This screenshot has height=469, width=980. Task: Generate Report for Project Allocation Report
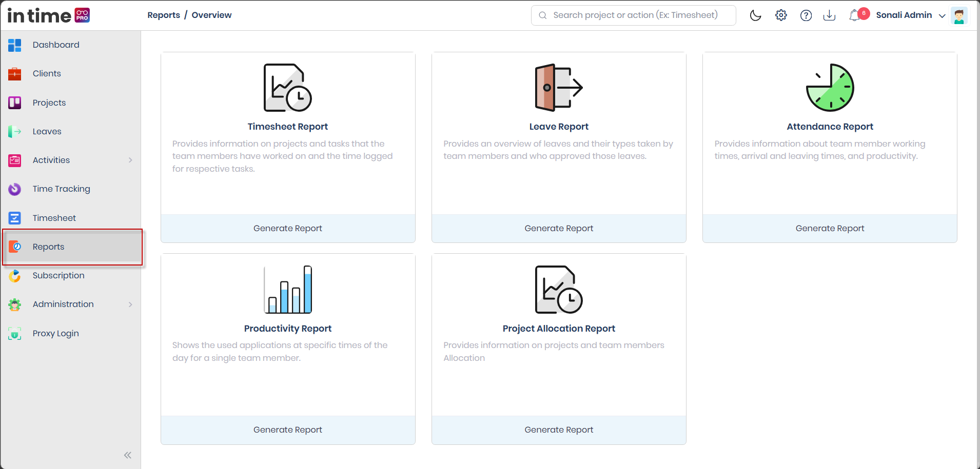[559, 430]
